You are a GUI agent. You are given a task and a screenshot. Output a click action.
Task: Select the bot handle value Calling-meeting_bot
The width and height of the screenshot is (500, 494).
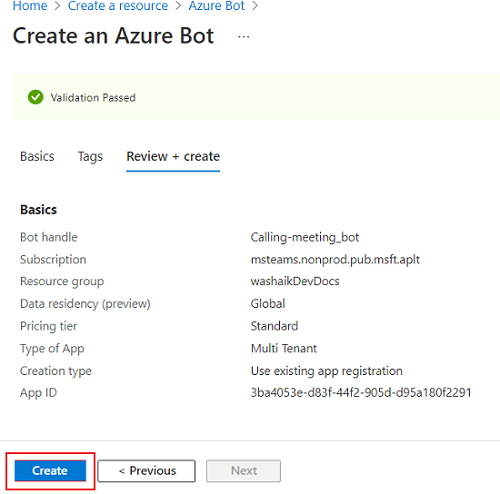[305, 237]
